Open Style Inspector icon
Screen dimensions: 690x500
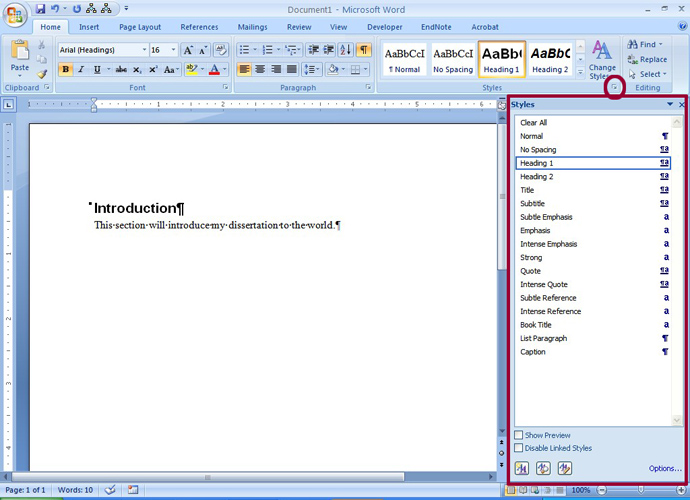tap(543, 468)
